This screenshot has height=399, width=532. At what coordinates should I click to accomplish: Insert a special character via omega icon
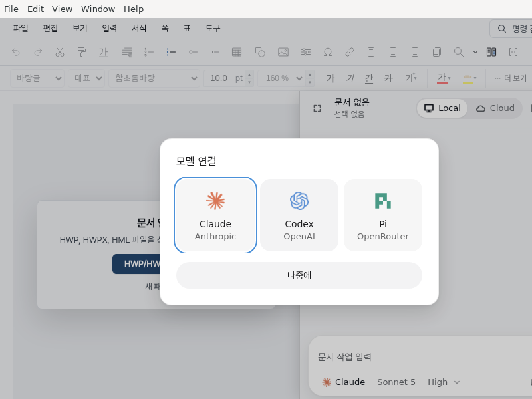327,52
